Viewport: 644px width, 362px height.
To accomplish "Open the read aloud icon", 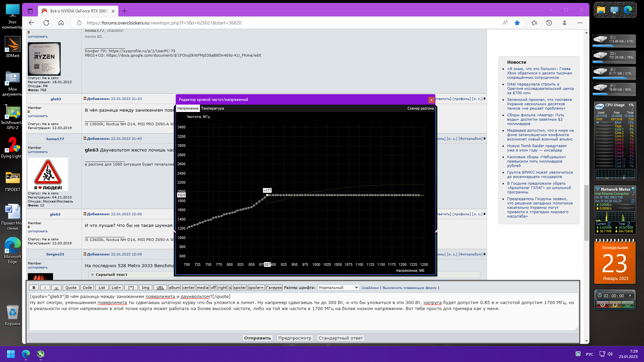I will 505,23.
